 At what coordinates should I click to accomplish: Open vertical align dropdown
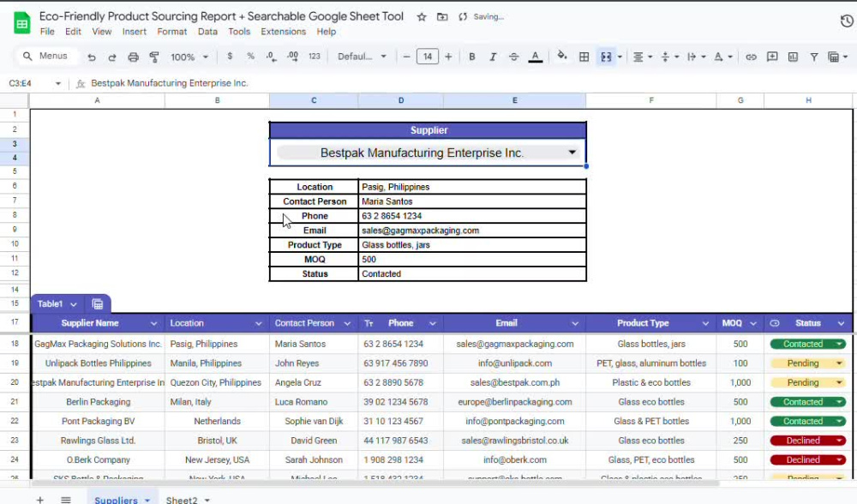click(669, 57)
